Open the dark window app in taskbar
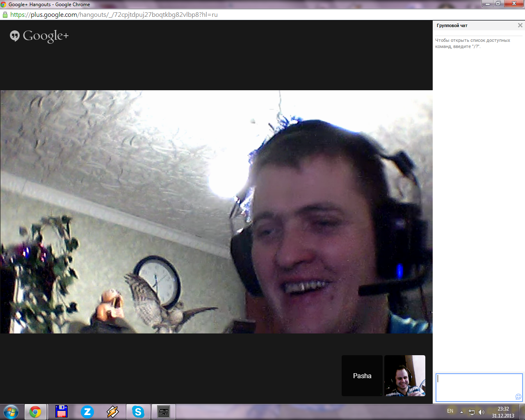 pos(164,412)
